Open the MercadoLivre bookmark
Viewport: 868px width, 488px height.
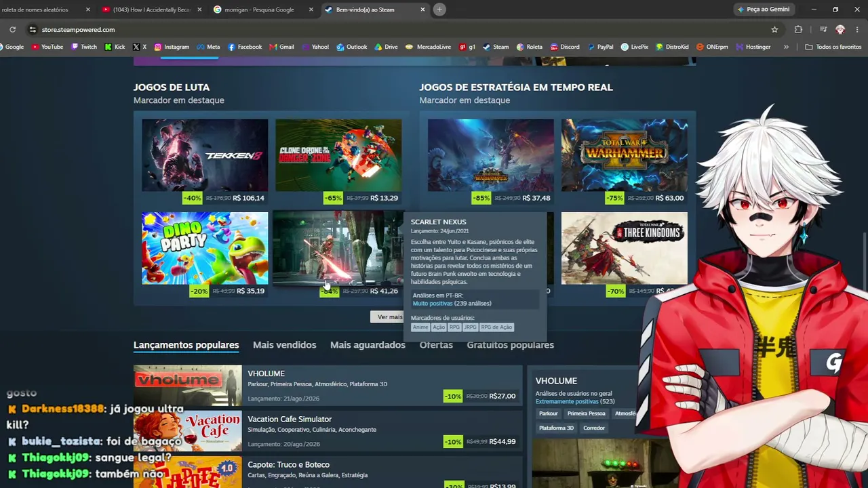(x=428, y=47)
